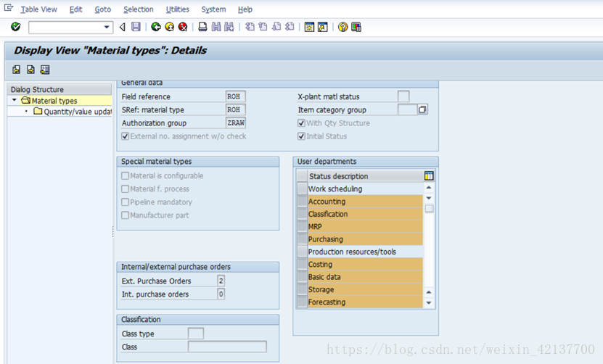Click the Ext. Purchase Orders value field
This screenshot has width=603, height=364.
(221, 281)
